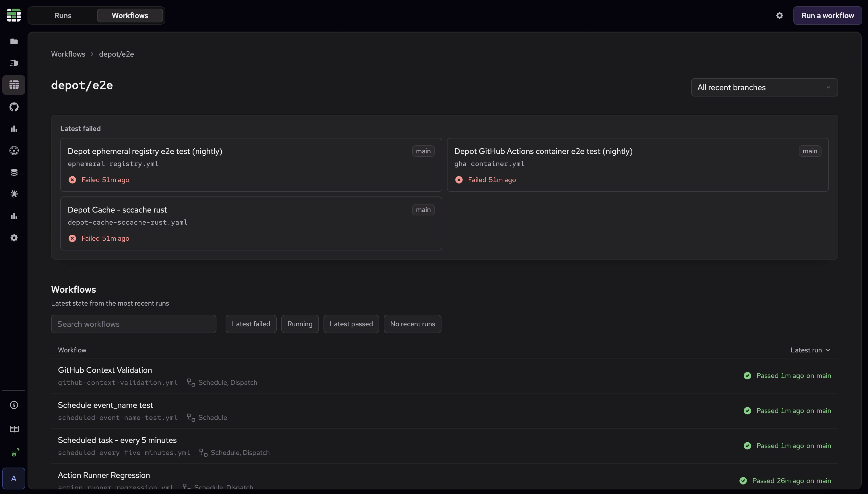Open the All recent branches dropdown
The width and height of the screenshot is (868, 494).
click(764, 88)
